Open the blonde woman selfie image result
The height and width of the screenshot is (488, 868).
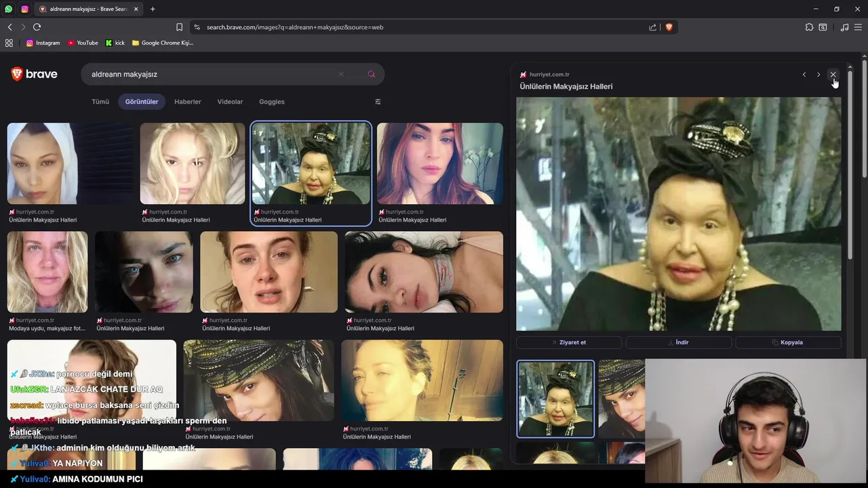193,163
